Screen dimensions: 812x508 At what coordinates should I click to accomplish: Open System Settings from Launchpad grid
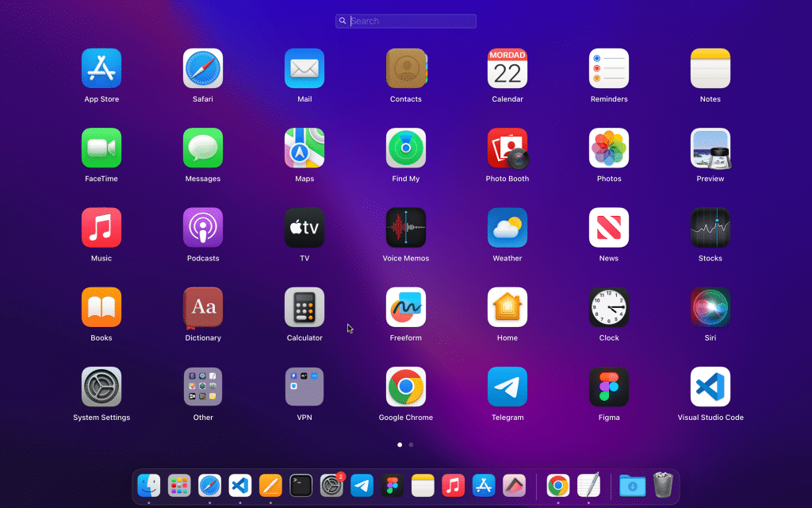101,387
